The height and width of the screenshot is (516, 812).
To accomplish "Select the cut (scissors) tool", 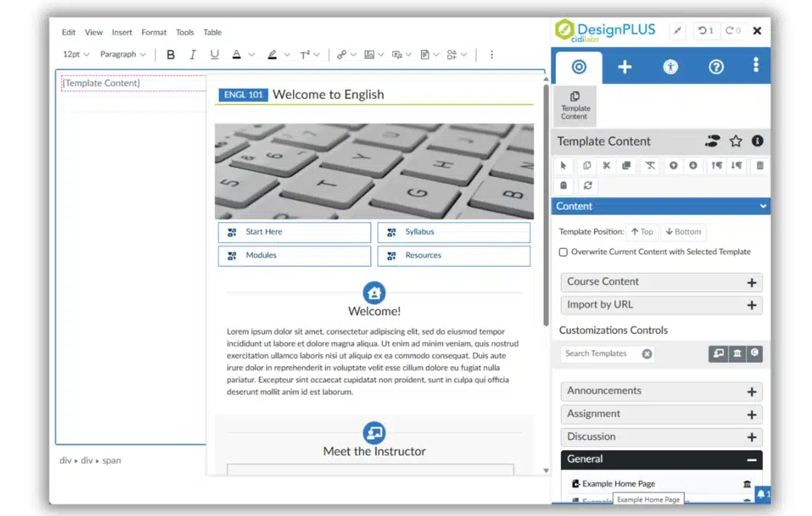I will pos(607,166).
